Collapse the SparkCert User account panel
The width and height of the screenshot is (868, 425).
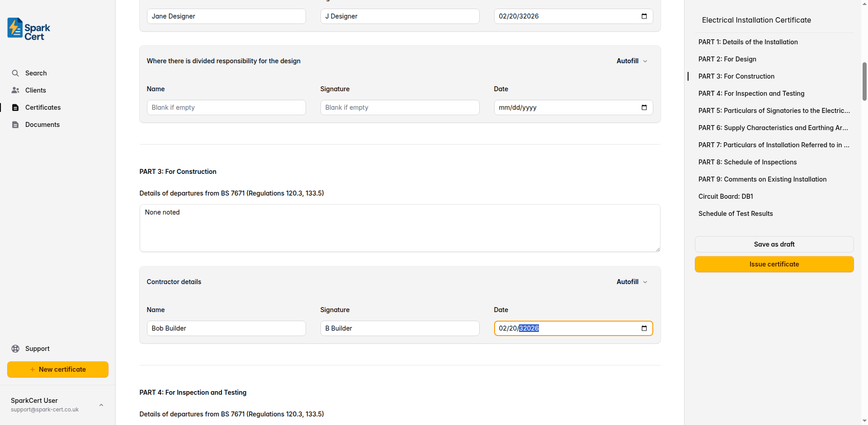101,405
